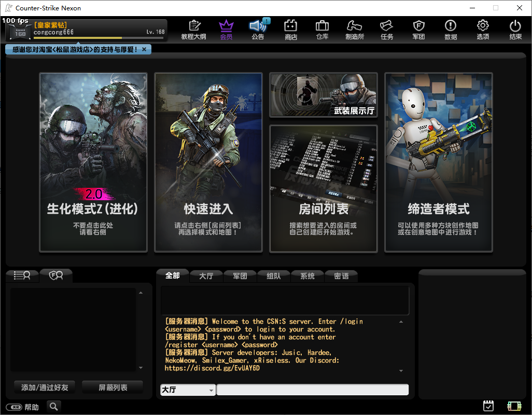The image size is (532, 415).
Task: Open the 会员 membership crown icon
Action: point(226,30)
